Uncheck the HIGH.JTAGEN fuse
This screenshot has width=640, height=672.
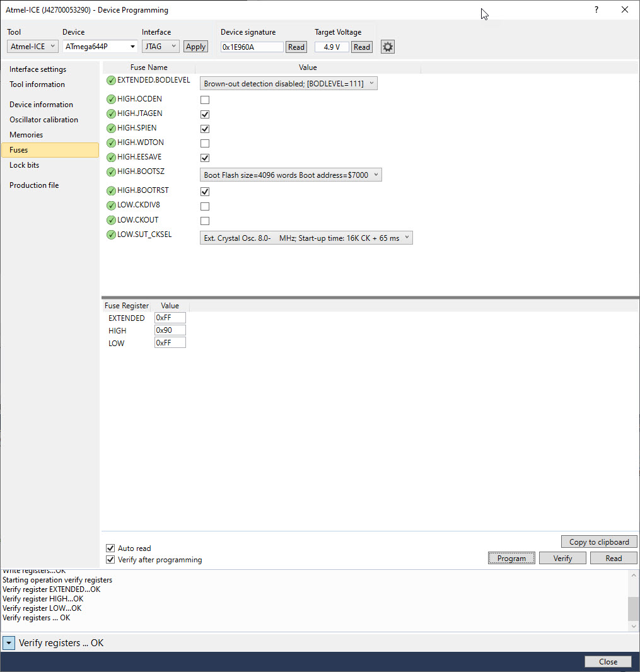coord(205,115)
